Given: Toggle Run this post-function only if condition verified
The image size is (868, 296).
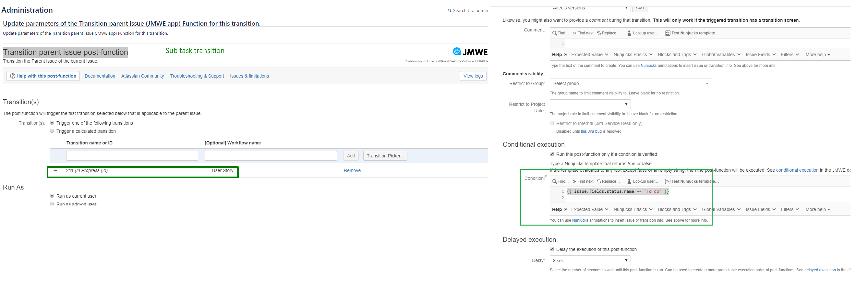Looking at the screenshot, I should (x=552, y=154).
